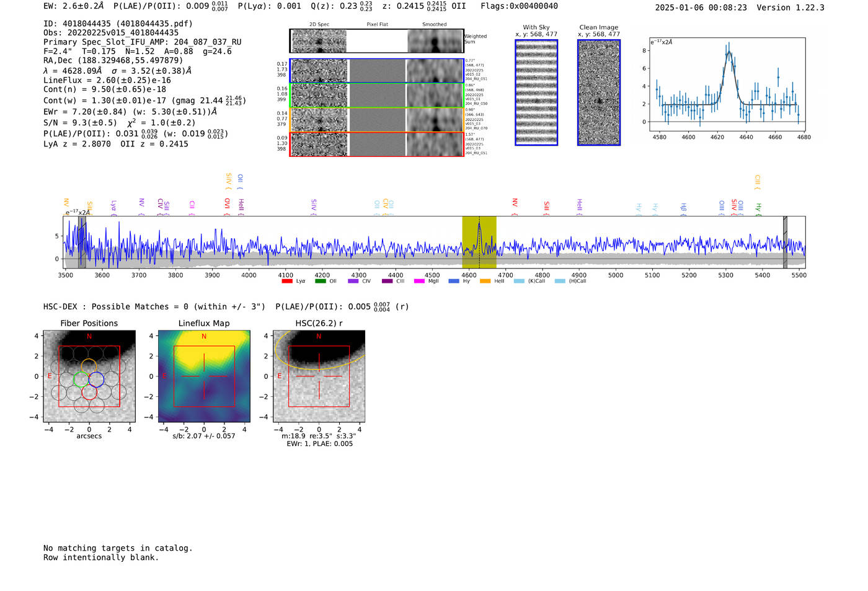The height and width of the screenshot is (591, 868).
Task: Click the green fiber circle in Fiber Positions
Action: tap(81, 380)
